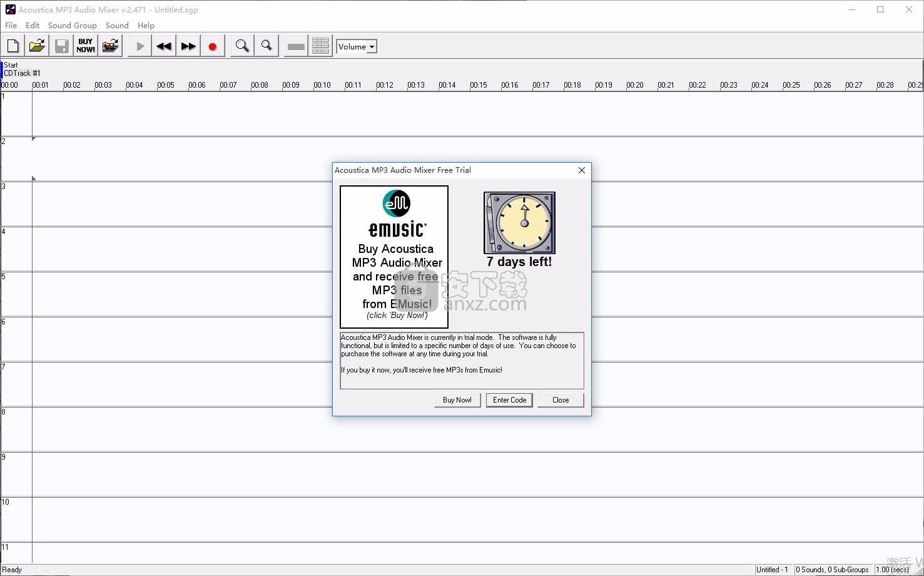Click the fast forward button

[x=188, y=46]
